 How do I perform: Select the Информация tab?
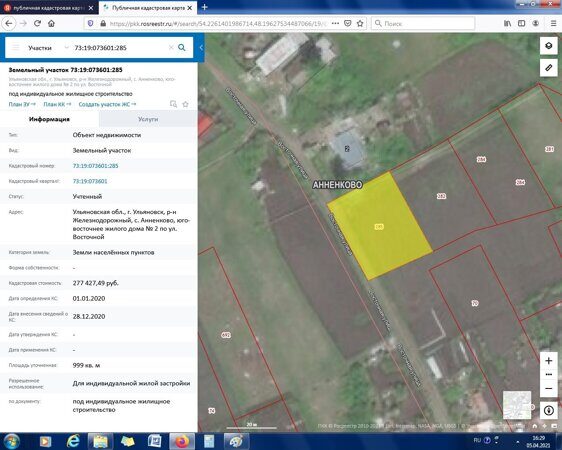point(49,119)
